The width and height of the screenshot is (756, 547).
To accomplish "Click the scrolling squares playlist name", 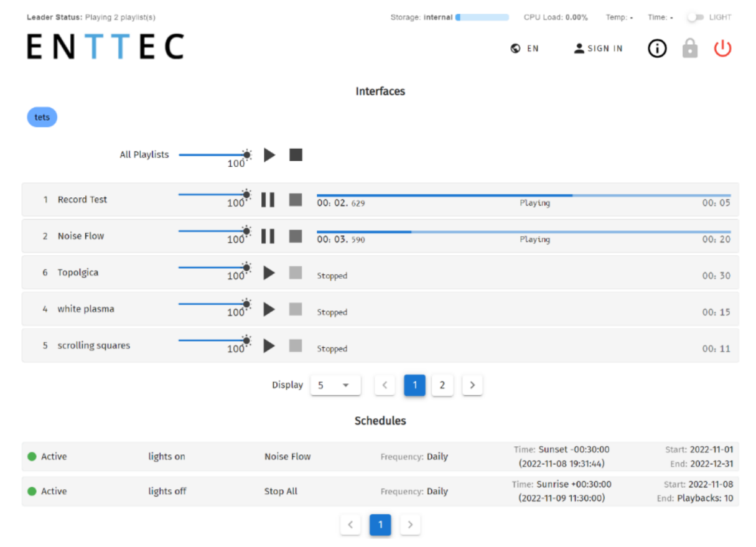I will pyautogui.click(x=94, y=345).
